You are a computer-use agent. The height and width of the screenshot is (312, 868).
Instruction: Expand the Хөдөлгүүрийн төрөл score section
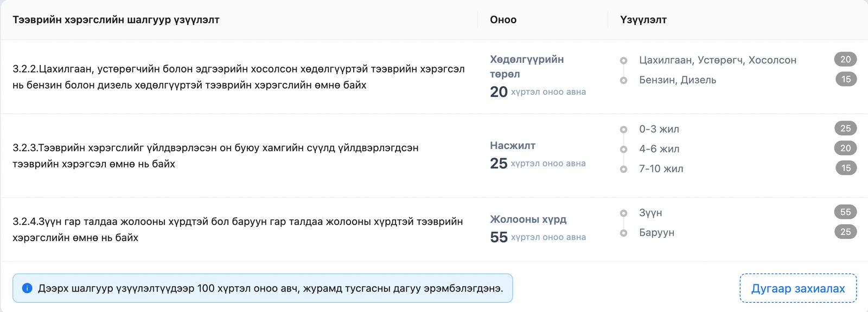pos(525,65)
